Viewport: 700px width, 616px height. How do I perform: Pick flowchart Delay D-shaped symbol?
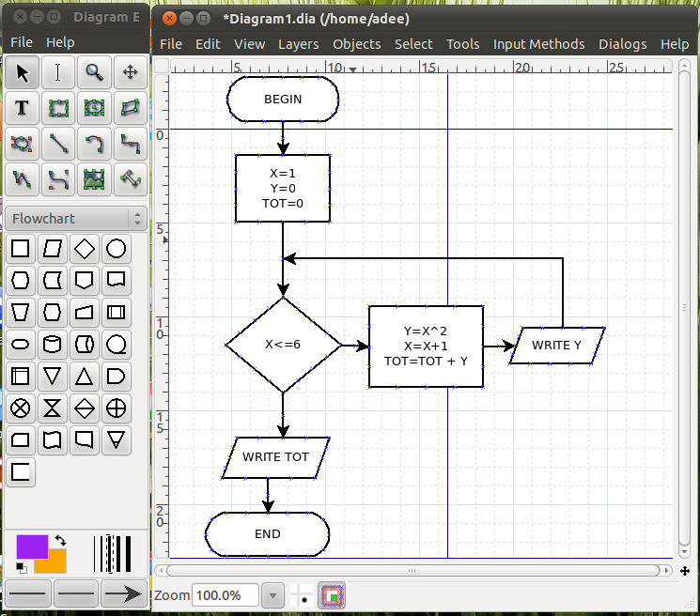click(x=117, y=377)
